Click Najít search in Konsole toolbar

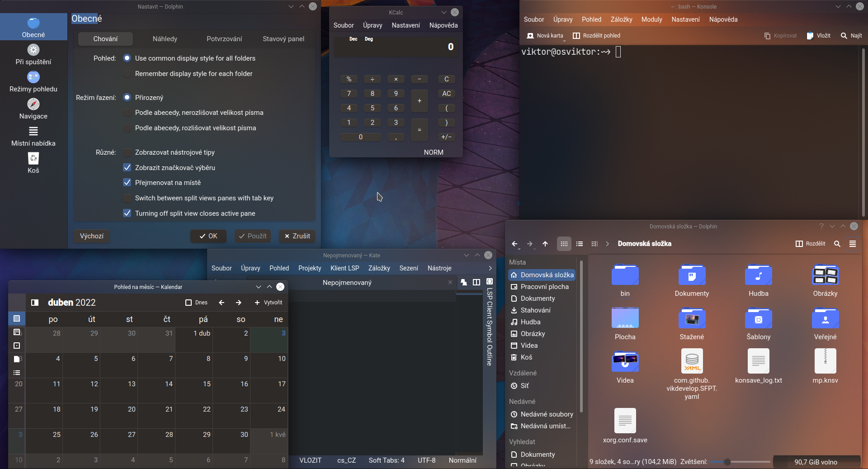point(851,36)
